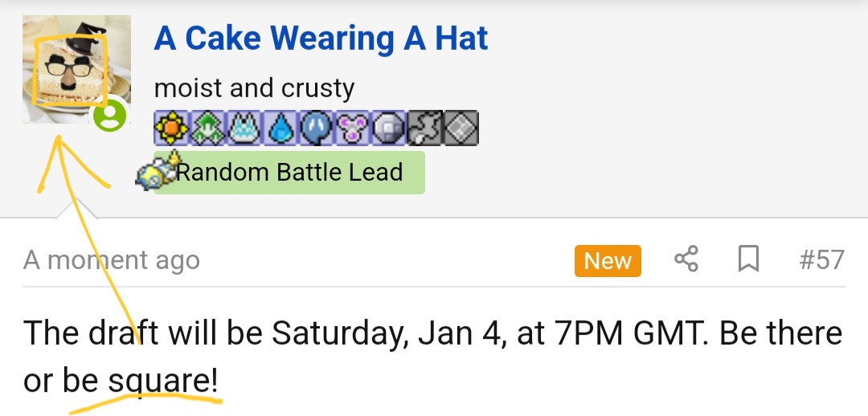The image size is (868, 416).
Task: Click the orange New label
Action: coord(608,260)
